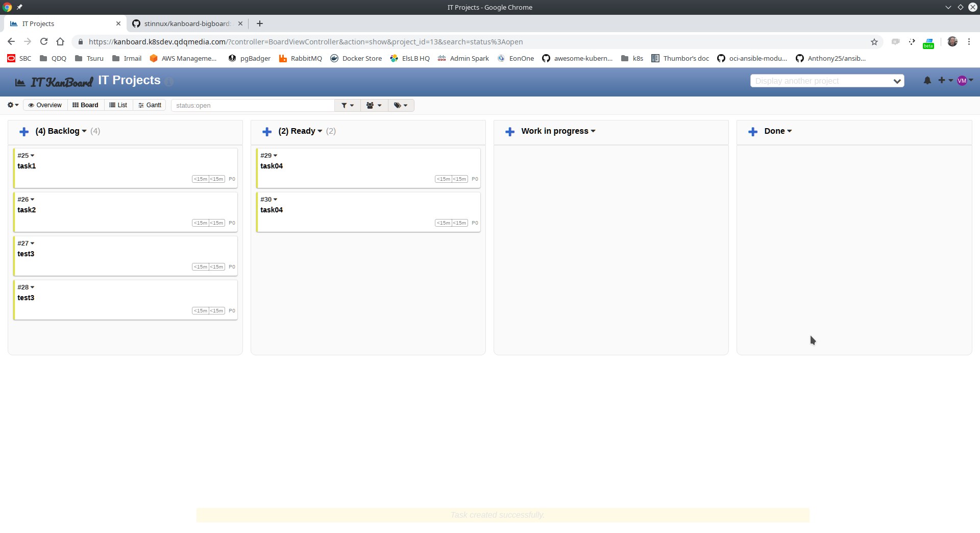Click the status:open search field
The width and height of the screenshot is (980, 533).
coord(253,105)
